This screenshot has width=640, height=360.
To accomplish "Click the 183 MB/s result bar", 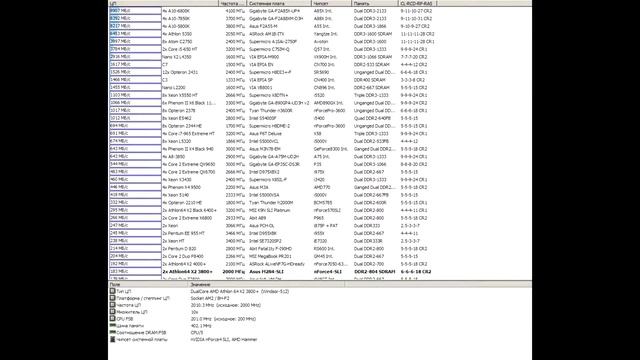I will click(x=135, y=271).
